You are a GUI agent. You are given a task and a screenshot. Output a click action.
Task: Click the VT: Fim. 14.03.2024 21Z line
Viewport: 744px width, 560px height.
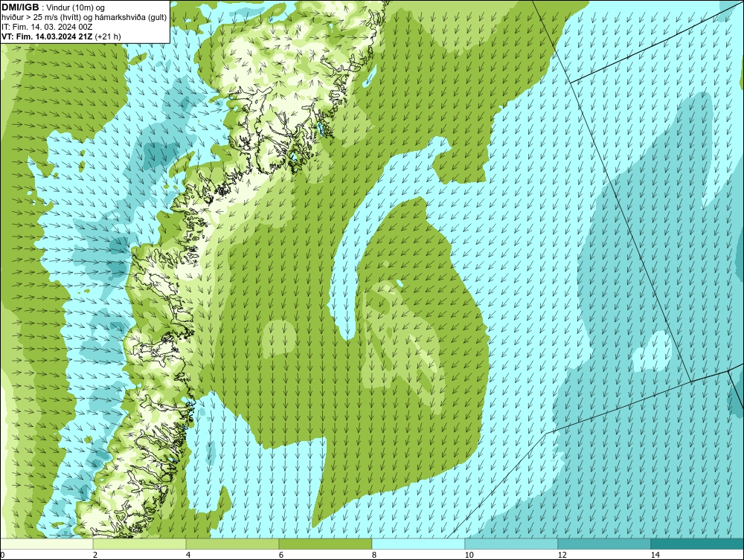61,36
